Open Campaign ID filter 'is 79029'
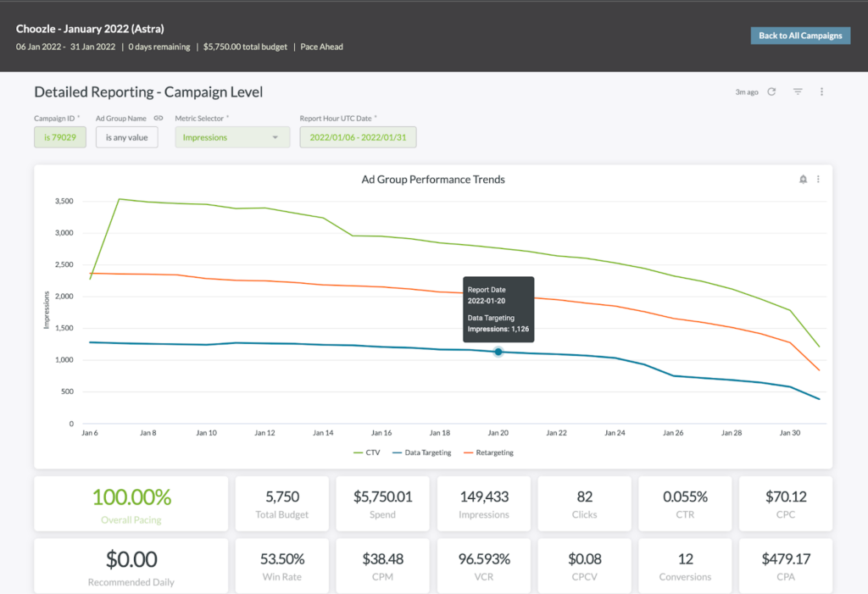 point(60,137)
